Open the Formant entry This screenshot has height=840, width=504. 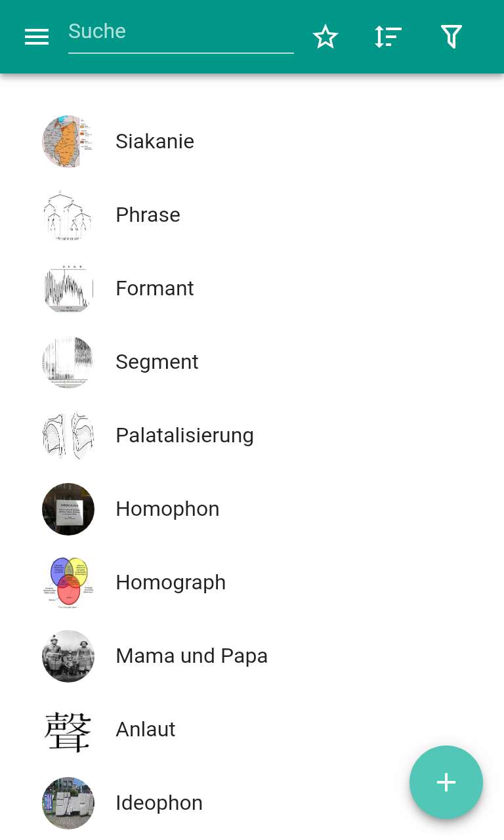(252, 289)
